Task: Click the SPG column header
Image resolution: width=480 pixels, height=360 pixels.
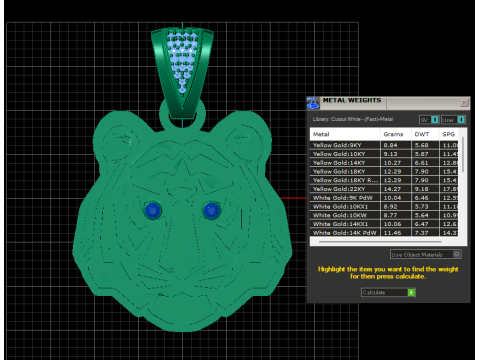Action: click(449, 134)
